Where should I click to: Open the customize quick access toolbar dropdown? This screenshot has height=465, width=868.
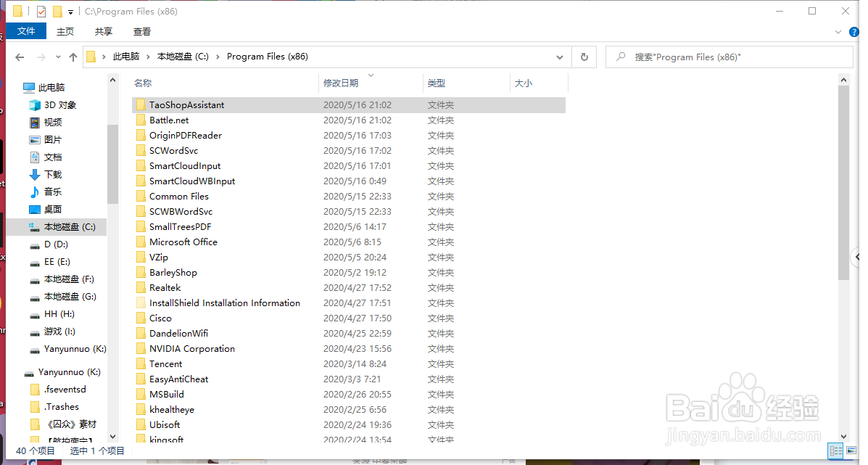click(70, 12)
